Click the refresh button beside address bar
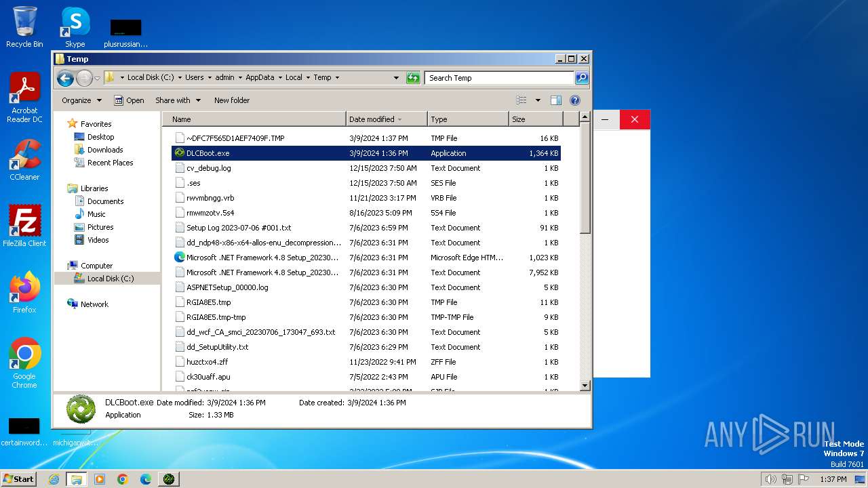The image size is (868, 488). point(413,78)
